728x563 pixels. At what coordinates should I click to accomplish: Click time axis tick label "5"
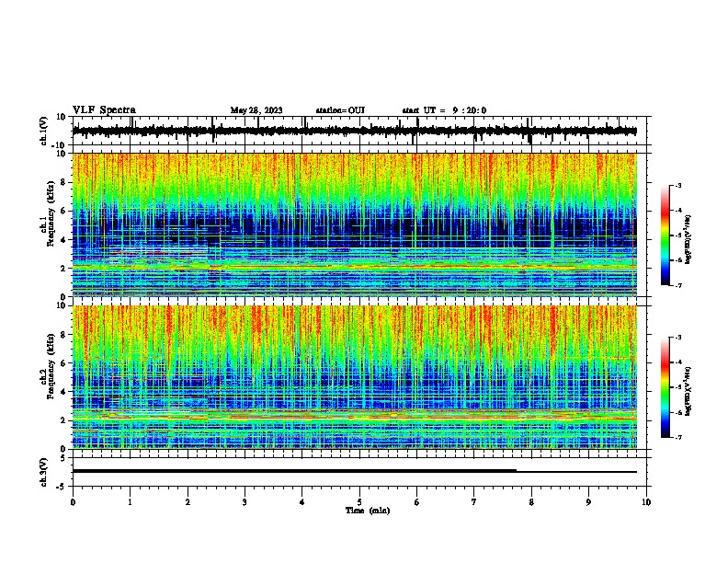point(359,502)
